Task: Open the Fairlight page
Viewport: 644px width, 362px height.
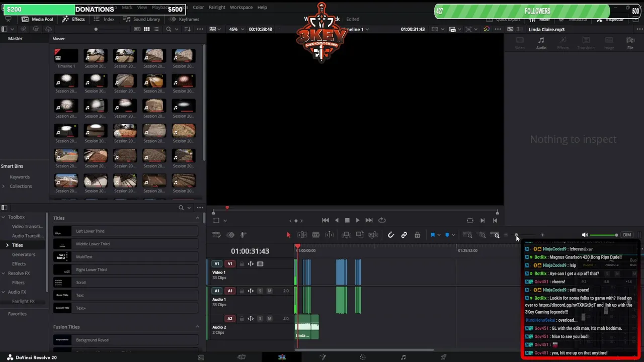Action: point(403,357)
